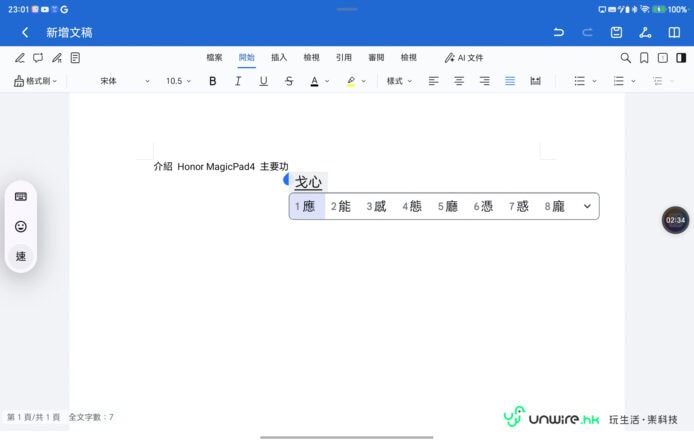Tap the 02:34 screen recording timer bubble
This screenshot has width=694, height=444.
(675, 220)
